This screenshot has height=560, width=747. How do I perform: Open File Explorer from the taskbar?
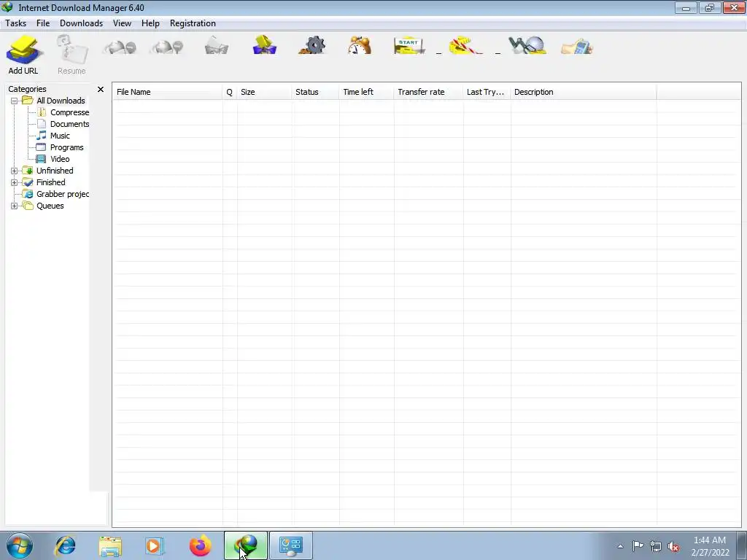click(110, 545)
